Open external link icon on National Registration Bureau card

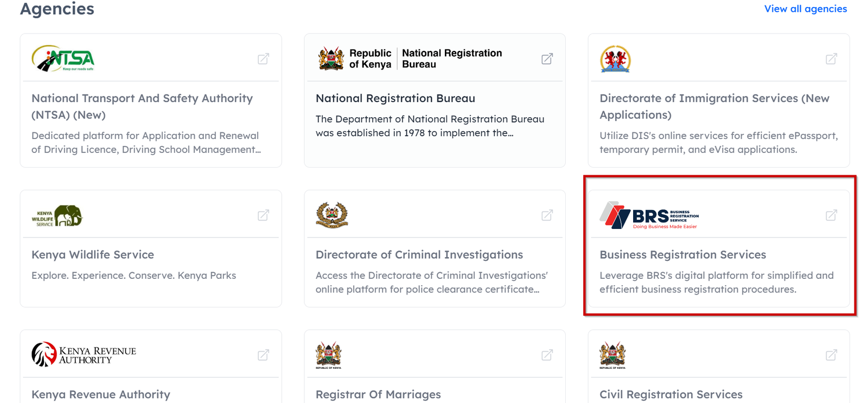click(547, 59)
